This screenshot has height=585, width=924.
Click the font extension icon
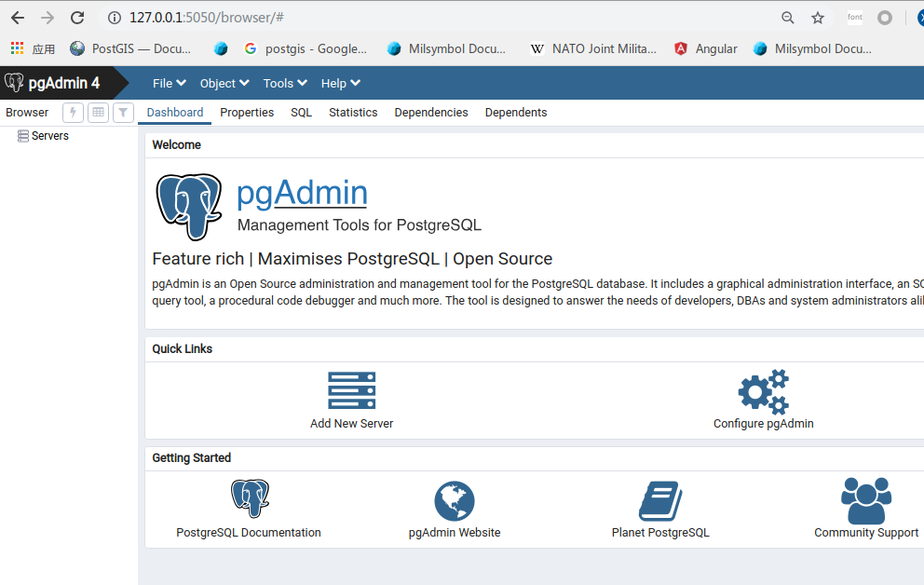[x=855, y=17]
